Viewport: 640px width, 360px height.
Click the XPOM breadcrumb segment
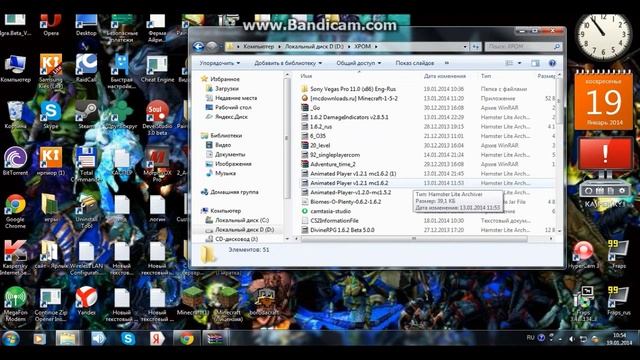tap(362, 47)
